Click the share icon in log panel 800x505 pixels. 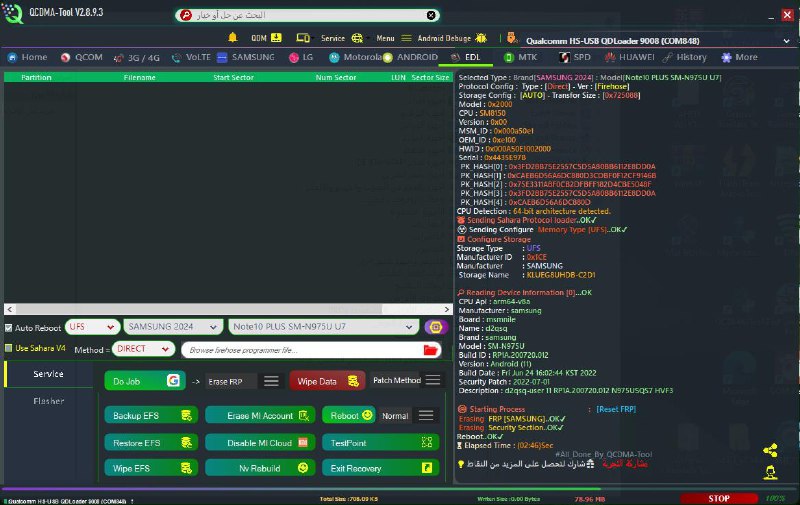click(x=770, y=450)
